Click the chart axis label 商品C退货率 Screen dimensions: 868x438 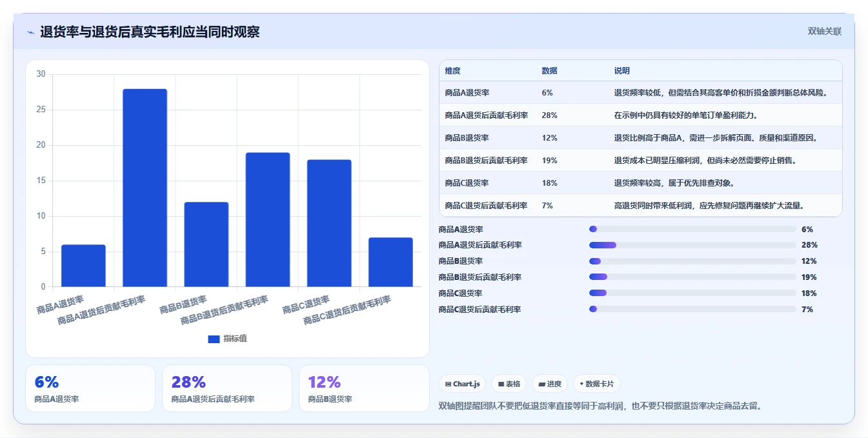point(306,304)
